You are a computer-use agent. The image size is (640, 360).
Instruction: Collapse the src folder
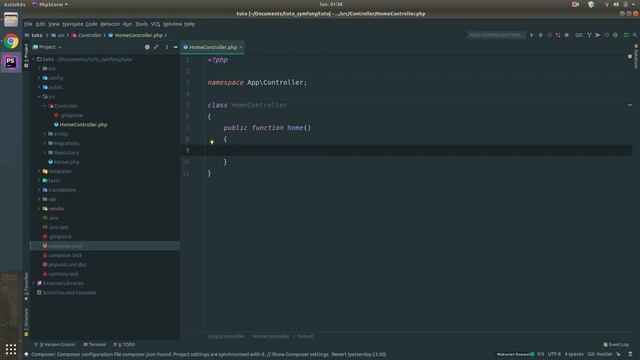(x=40, y=97)
